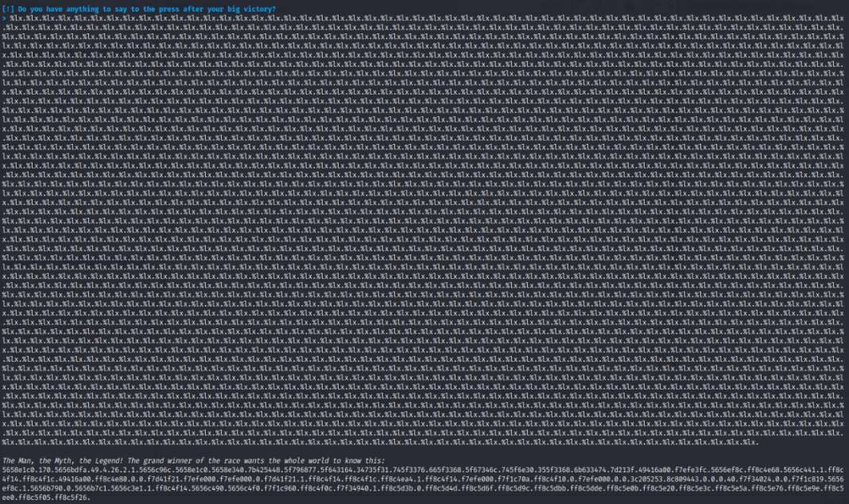The image size is (849, 504).
Task: Click the word "Myth" in the output
Action: (x=56, y=460)
